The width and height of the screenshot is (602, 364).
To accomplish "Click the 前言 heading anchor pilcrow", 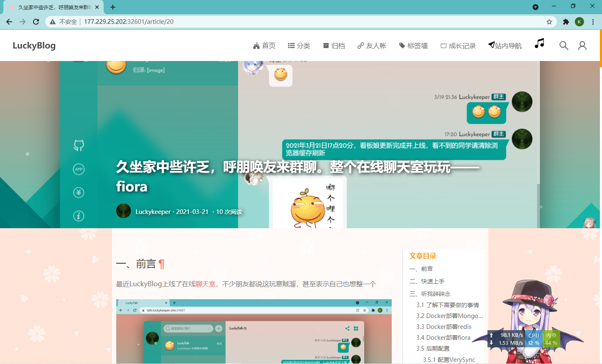I will (162, 264).
